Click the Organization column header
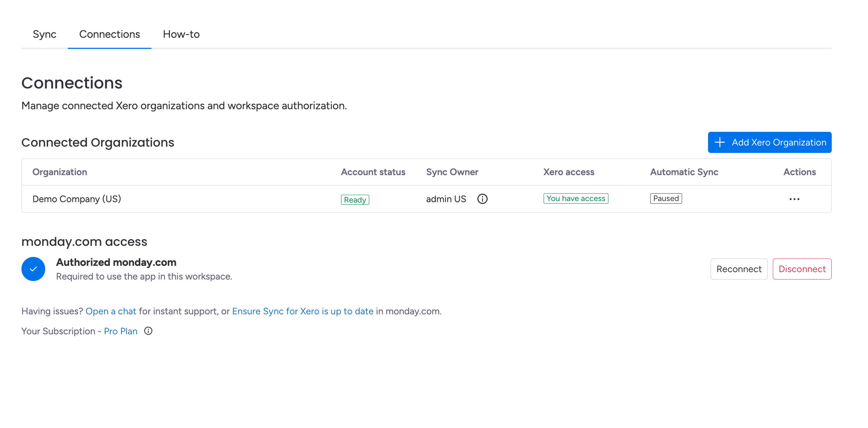The width and height of the screenshot is (868, 428). pos(60,172)
